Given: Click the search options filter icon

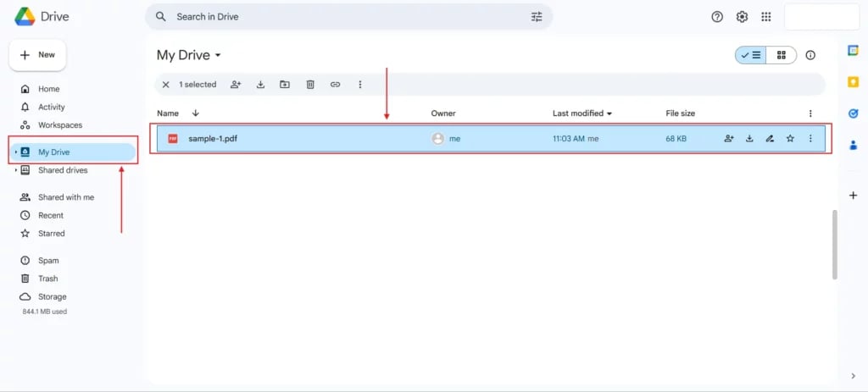Looking at the screenshot, I should (x=536, y=17).
